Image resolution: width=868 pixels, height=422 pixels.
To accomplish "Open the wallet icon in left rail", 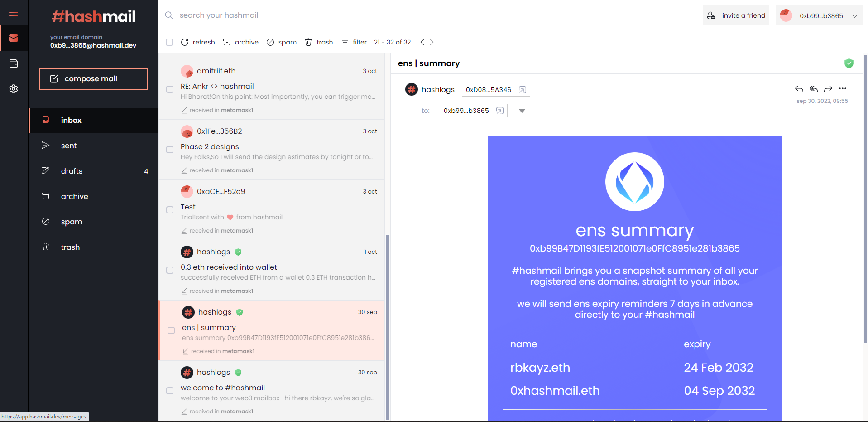I will point(14,63).
